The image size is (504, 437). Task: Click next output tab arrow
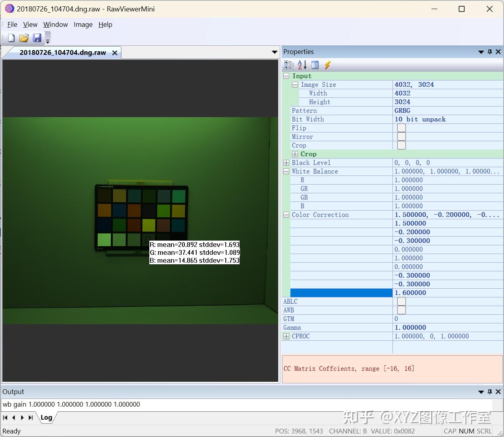(22, 417)
